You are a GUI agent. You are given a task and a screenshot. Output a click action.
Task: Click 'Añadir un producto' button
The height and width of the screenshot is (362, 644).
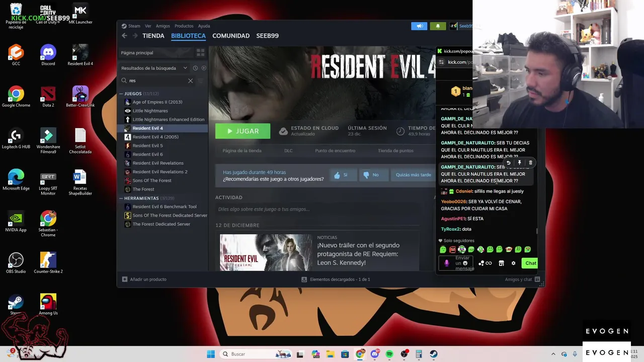tap(144, 280)
